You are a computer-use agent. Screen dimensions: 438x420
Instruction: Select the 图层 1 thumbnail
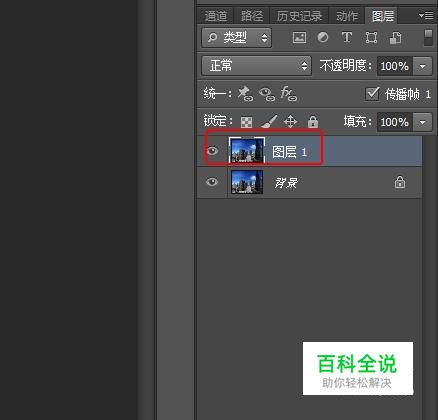247,151
